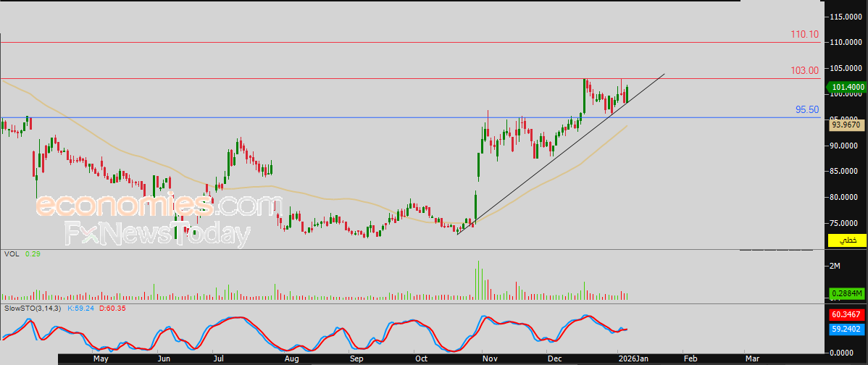
Task: Select the 103.00 resistance level label
Action: 805,70
